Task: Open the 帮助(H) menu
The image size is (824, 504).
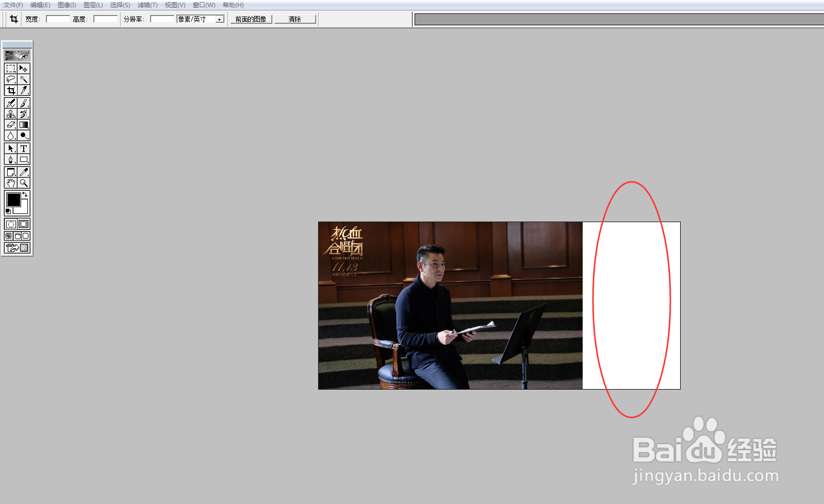Action: 233,5
